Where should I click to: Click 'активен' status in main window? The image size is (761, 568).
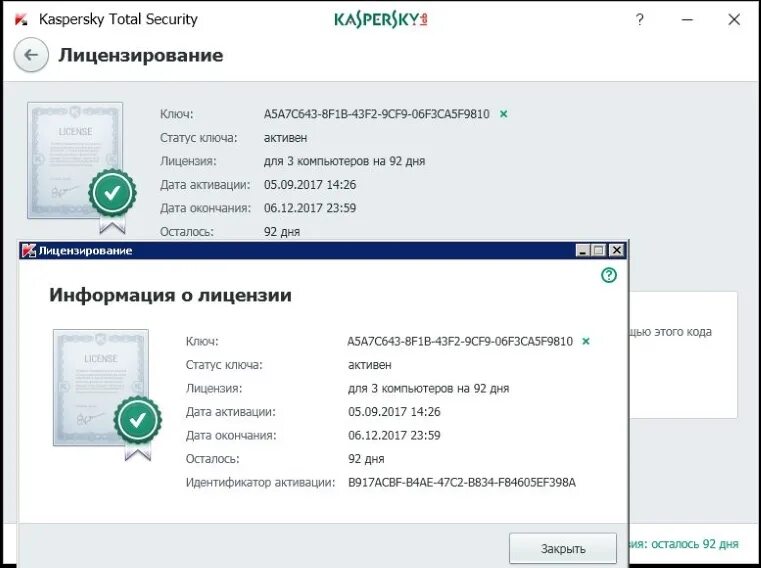pyautogui.click(x=285, y=138)
